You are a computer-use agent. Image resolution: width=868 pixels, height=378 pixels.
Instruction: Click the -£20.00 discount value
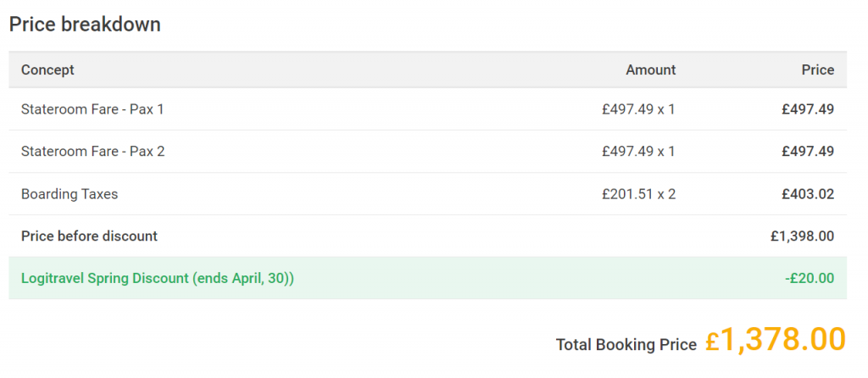coord(810,278)
